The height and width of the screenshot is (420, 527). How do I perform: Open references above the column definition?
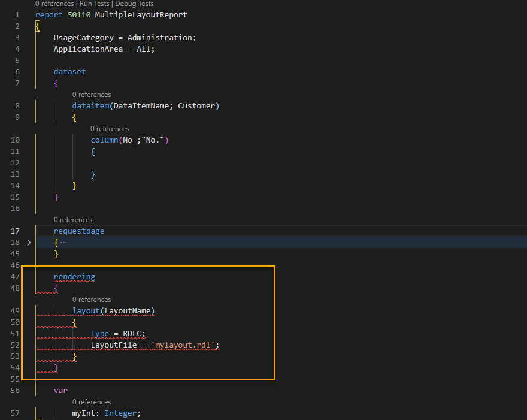coord(110,129)
